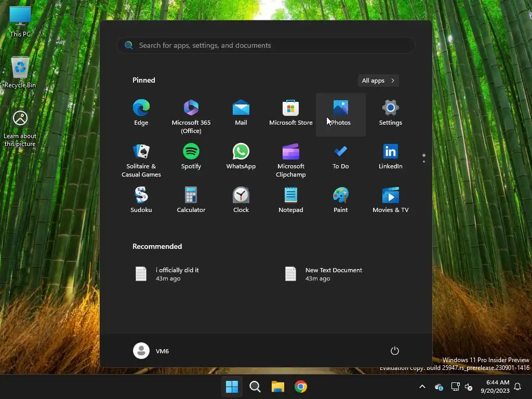Open the clock and date flyout
This screenshot has width=532, height=399.
[x=495, y=387]
